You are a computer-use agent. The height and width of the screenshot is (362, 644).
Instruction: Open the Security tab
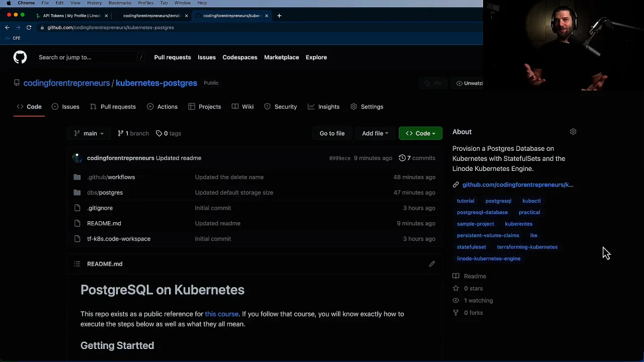point(281,107)
